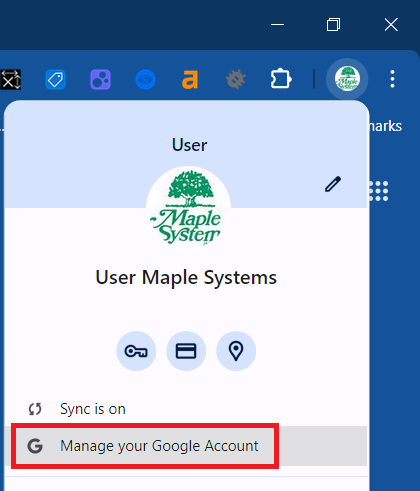Viewport: 420px width, 491px height.
Task: Select Manage your Google Account
Action: click(x=186, y=446)
